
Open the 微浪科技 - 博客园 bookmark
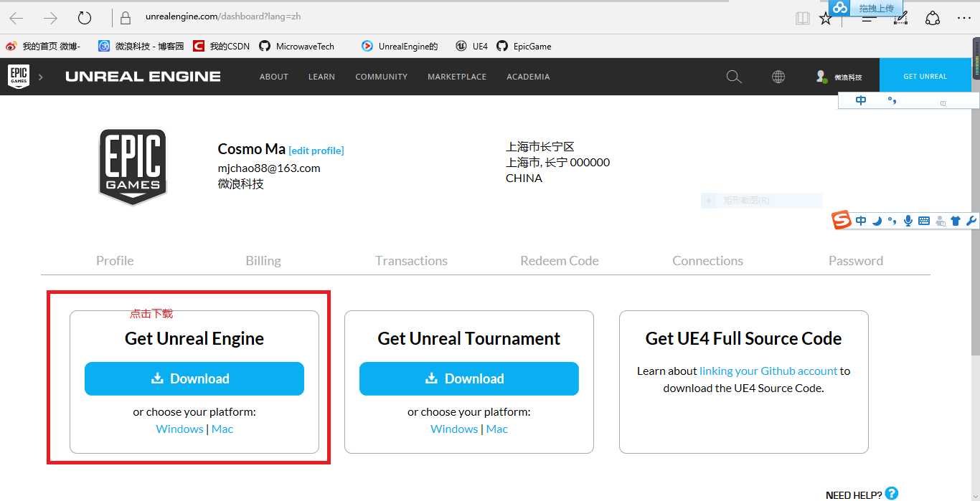point(141,46)
